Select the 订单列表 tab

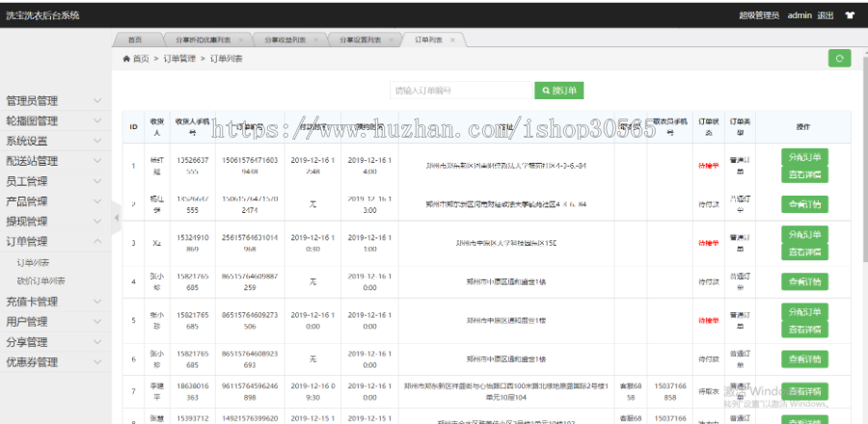coord(428,40)
